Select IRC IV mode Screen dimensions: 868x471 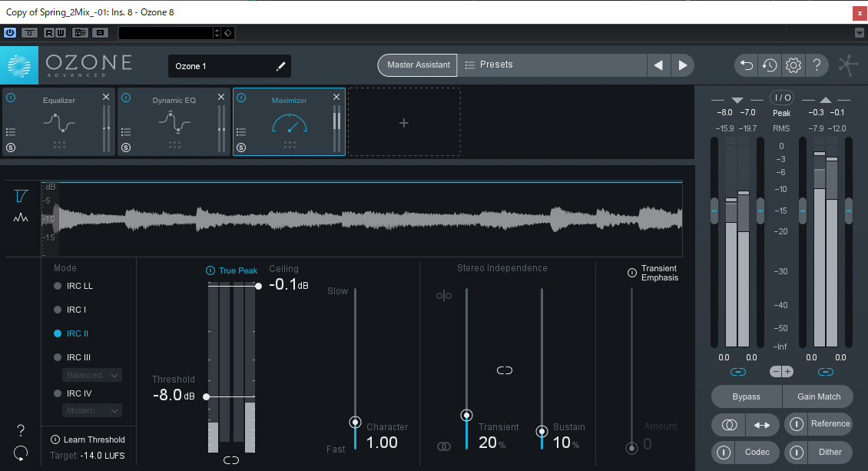tap(72, 393)
